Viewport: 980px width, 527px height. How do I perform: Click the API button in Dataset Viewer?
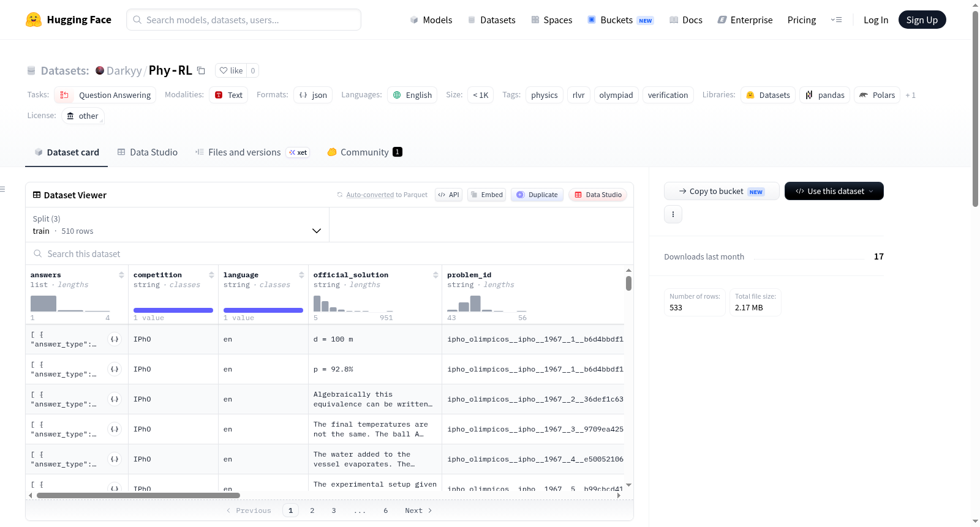[448, 195]
